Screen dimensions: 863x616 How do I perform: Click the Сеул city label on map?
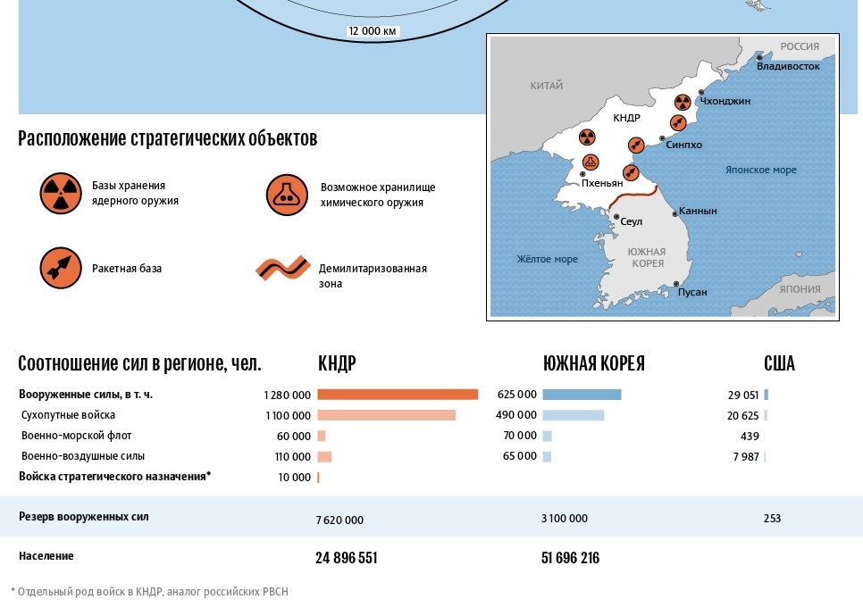(x=631, y=221)
